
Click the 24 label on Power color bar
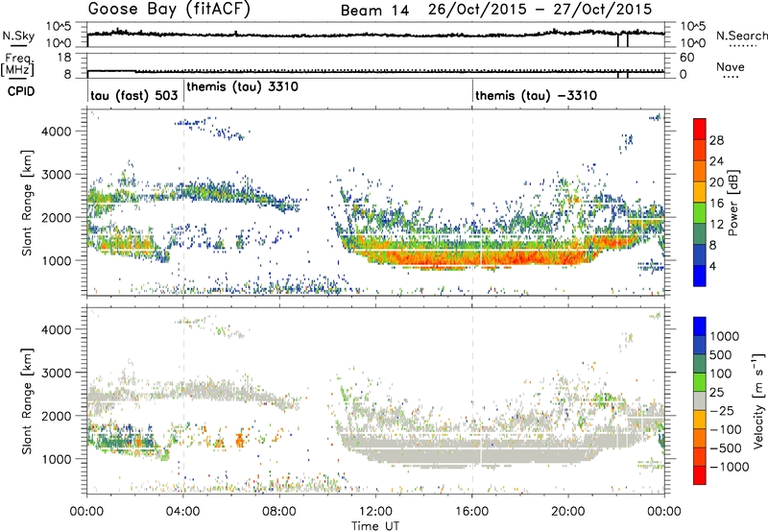(716, 161)
